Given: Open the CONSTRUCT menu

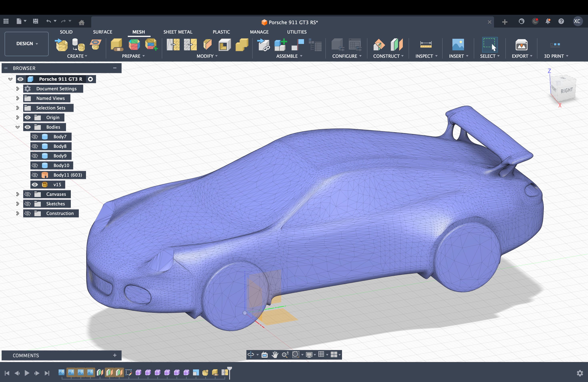Looking at the screenshot, I should click(388, 56).
